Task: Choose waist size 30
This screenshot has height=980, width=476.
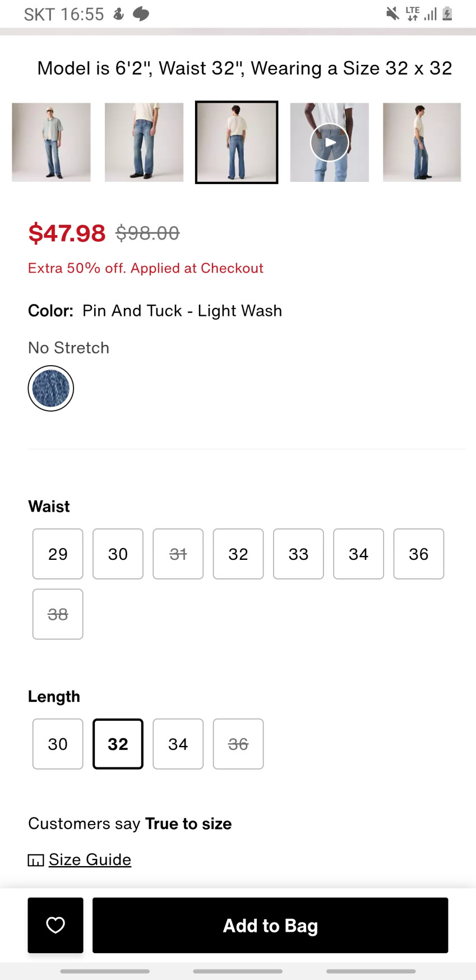Action: click(118, 554)
